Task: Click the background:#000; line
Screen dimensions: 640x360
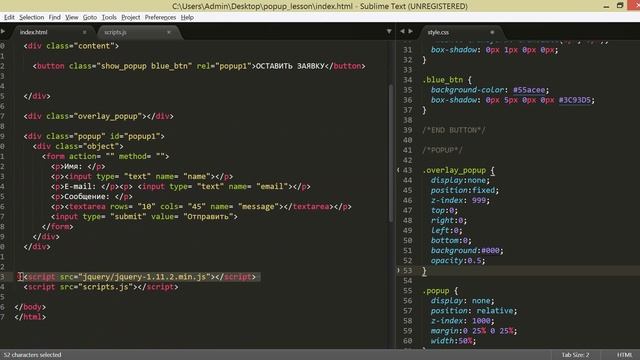Action: tap(467, 251)
